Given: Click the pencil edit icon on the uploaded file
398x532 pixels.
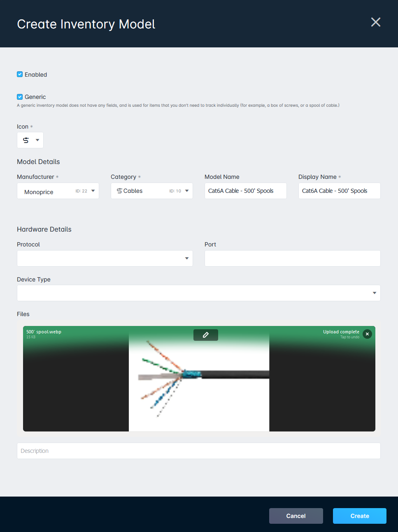Looking at the screenshot, I should coord(205,335).
